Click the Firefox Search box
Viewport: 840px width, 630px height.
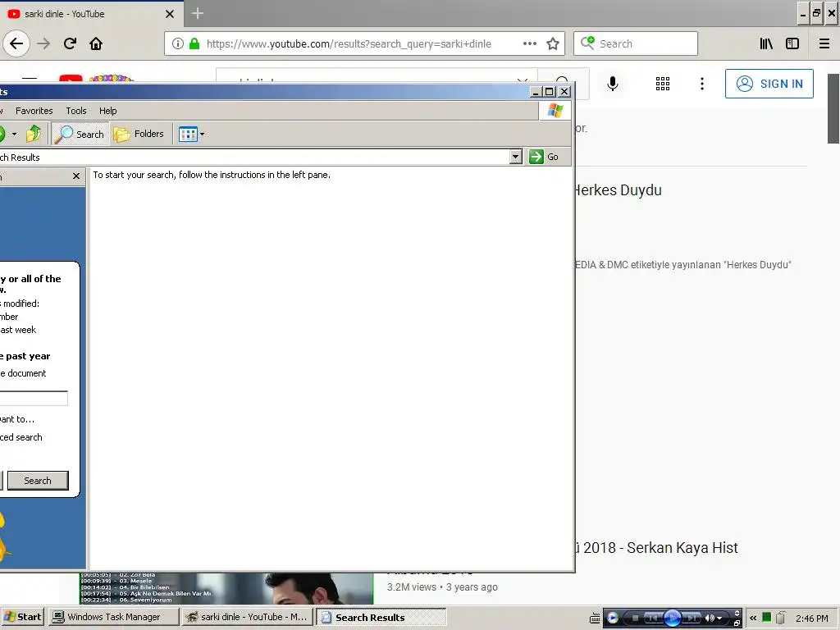point(636,43)
